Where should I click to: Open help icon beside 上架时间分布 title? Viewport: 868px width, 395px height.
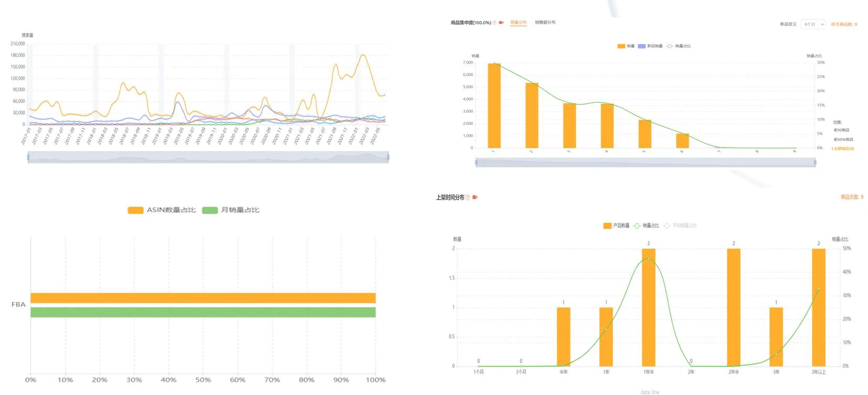point(468,197)
